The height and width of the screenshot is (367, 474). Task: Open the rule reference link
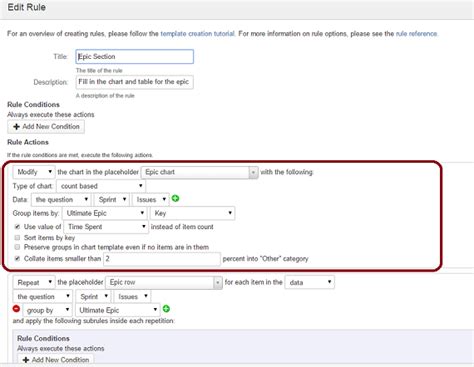coord(416,34)
